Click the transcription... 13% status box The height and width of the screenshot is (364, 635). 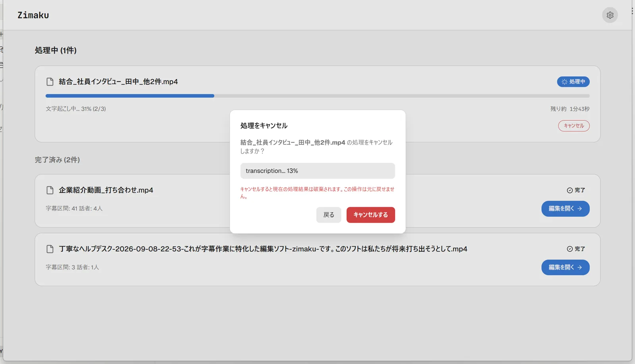(317, 171)
